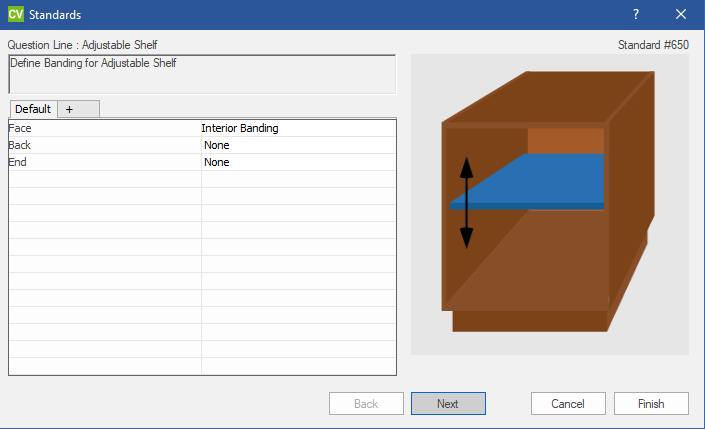Click Finish to complete the wizard

click(x=652, y=404)
